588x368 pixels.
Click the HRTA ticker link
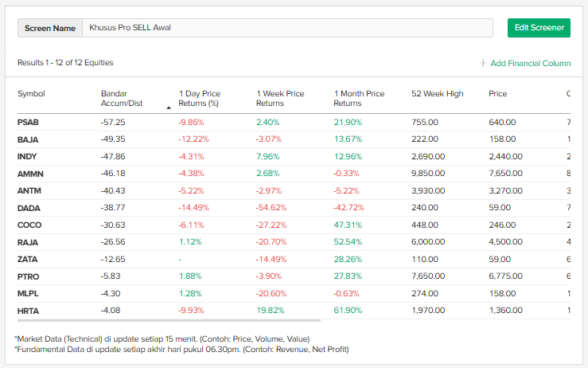coord(28,311)
